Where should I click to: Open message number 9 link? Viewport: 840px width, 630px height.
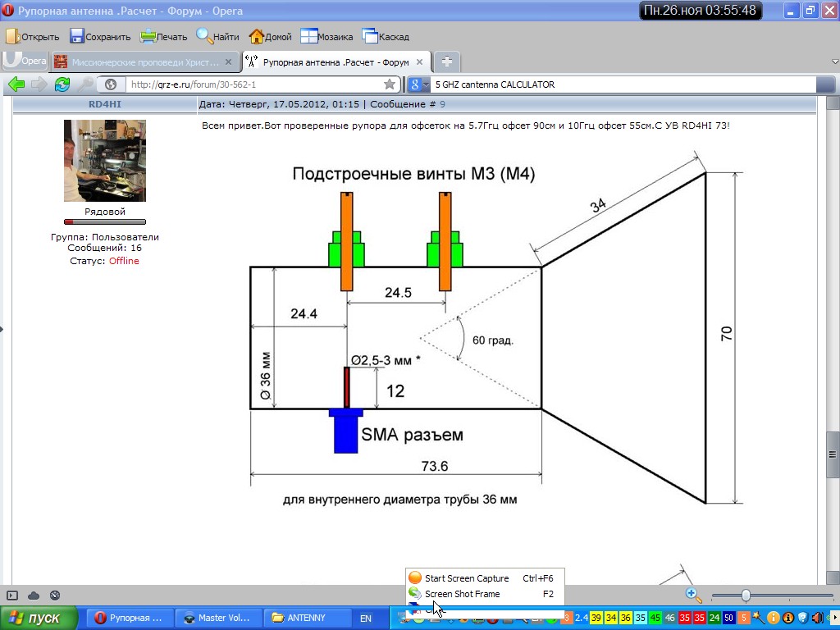click(x=442, y=104)
